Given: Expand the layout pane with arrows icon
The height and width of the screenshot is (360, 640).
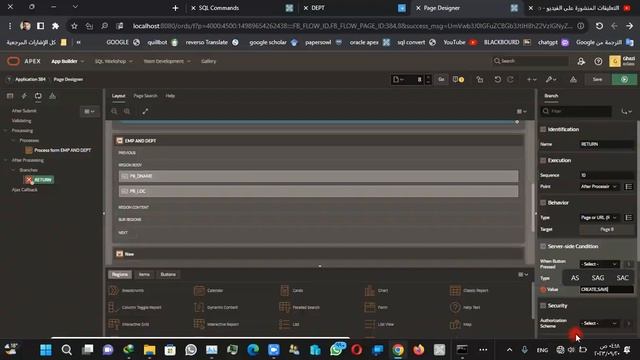Looking at the screenshot, I should pos(145,111).
